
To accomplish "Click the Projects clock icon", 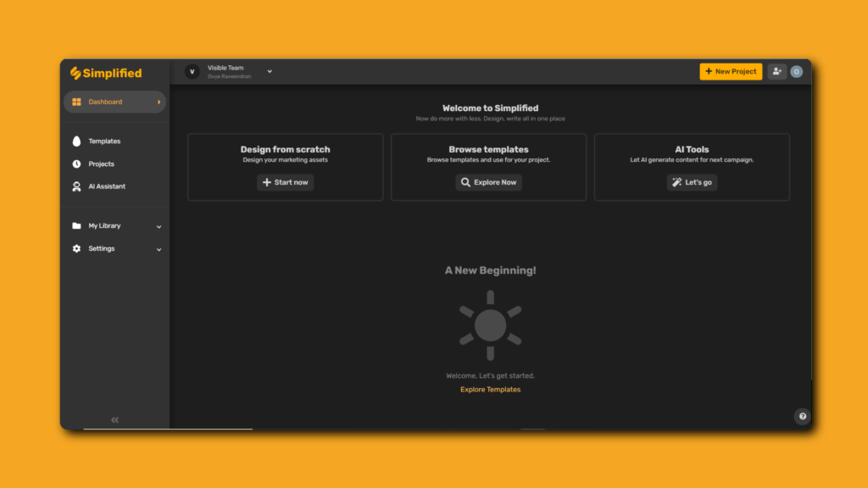I will coord(76,164).
